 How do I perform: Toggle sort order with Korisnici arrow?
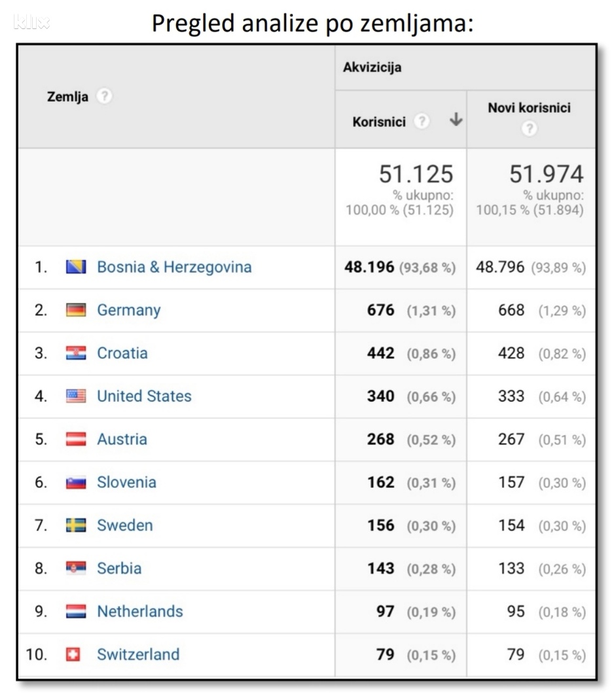click(456, 120)
